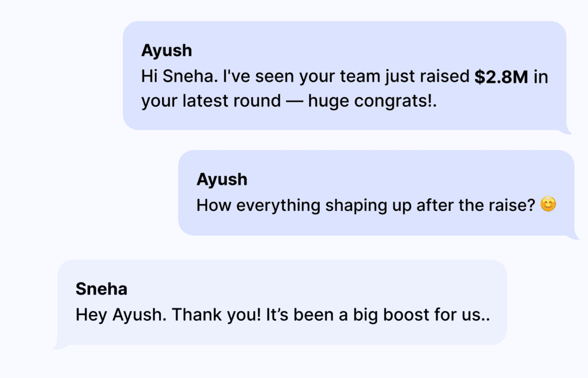Click the Sneha sender name
This screenshot has height=378, width=588.
pos(101,289)
